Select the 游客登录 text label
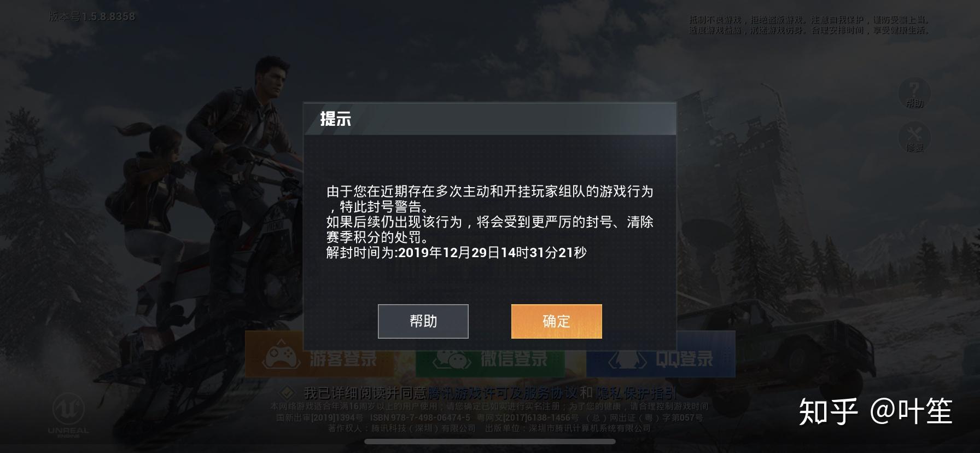Viewport: 980px width, 453px height. [343, 359]
